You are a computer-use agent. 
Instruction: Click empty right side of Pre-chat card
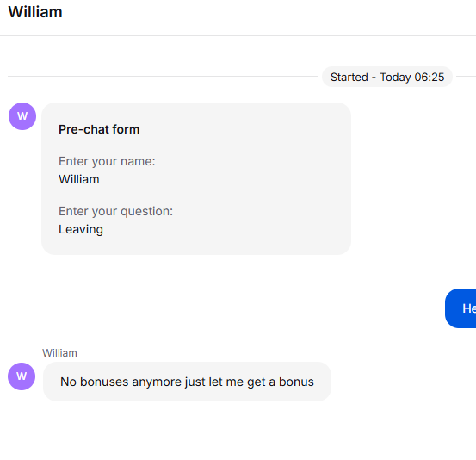click(273, 178)
